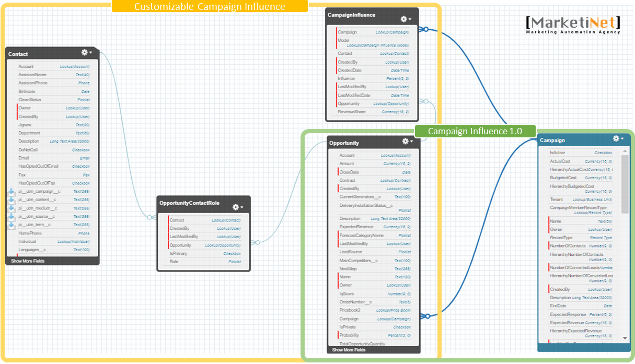Click the Contact lookup field in OpportunityContactRole
This screenshot has width=635, height=364.
tap(205, 220)
